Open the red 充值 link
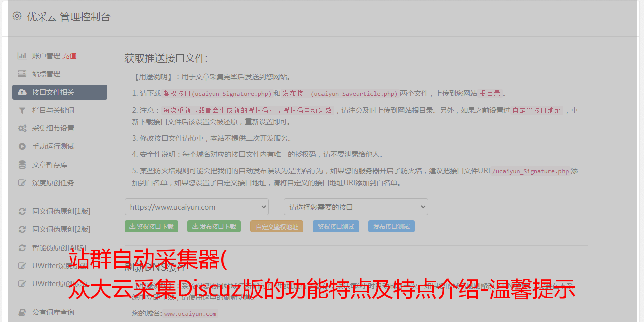The width and height of the screenshot is (644, 322). 69,56
